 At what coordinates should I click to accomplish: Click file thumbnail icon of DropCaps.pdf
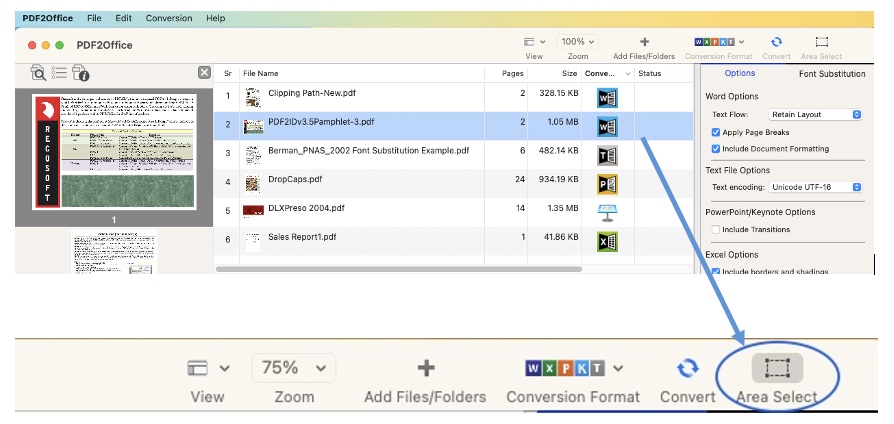253,184
